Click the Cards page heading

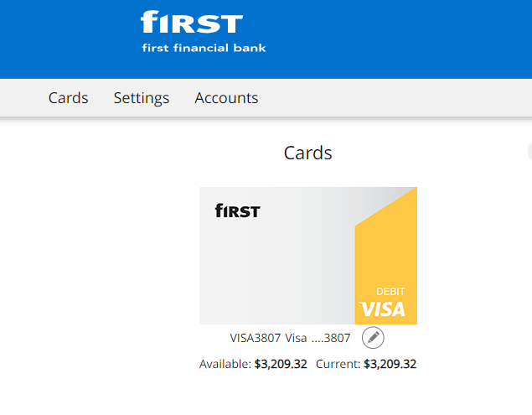point(307,153)
